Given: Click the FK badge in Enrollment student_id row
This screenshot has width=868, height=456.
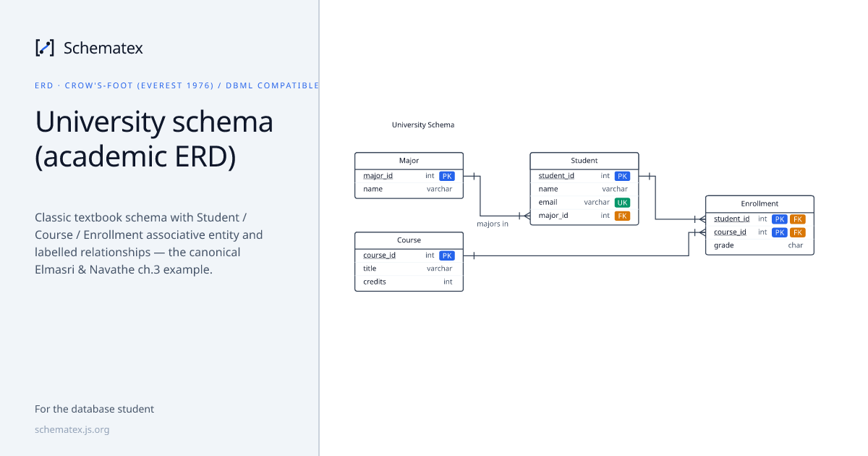Looking at the screenshot, I should [798, 219].
